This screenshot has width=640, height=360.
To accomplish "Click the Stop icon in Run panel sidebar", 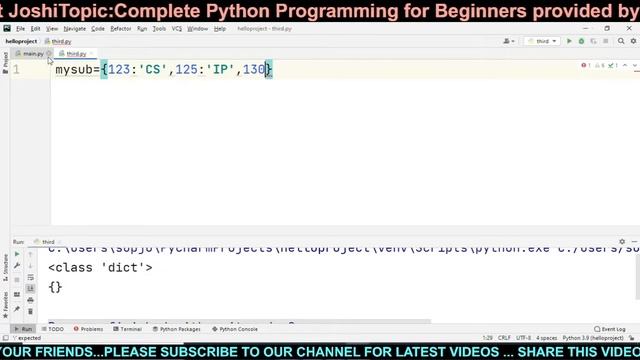I will [17, 280].
